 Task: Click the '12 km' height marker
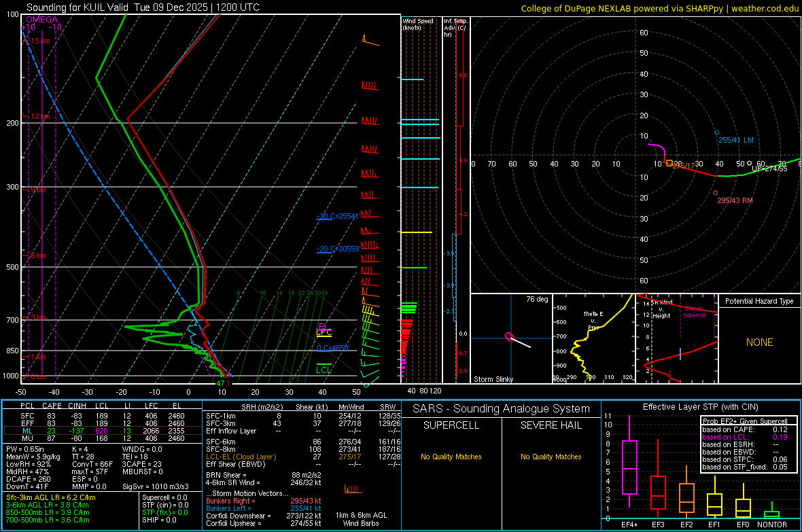point(40,117)
